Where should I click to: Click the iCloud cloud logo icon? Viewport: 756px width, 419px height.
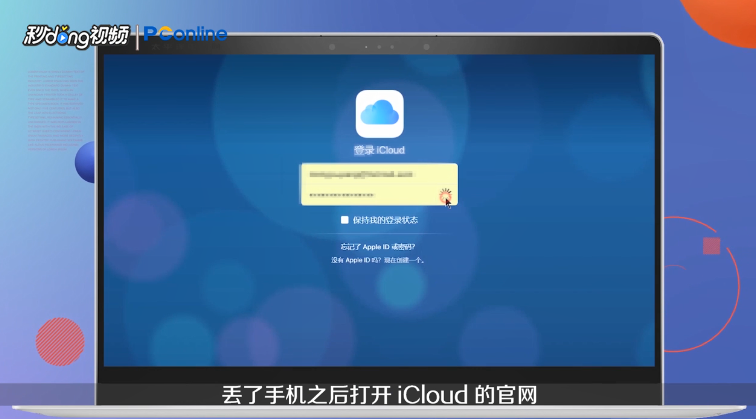pyautogui.click(x=379, y=114)
